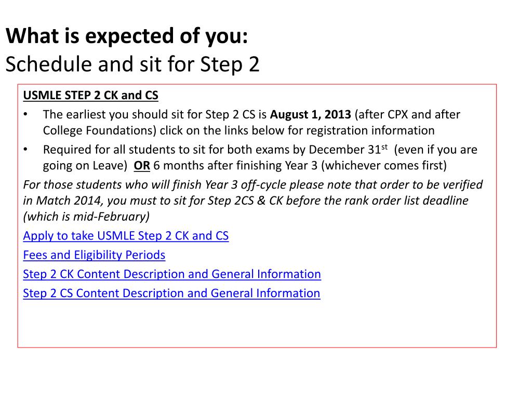The image size is (532, 399).
Task: Click the 'What is expected of you:' title
Action: tap(127, 36)
